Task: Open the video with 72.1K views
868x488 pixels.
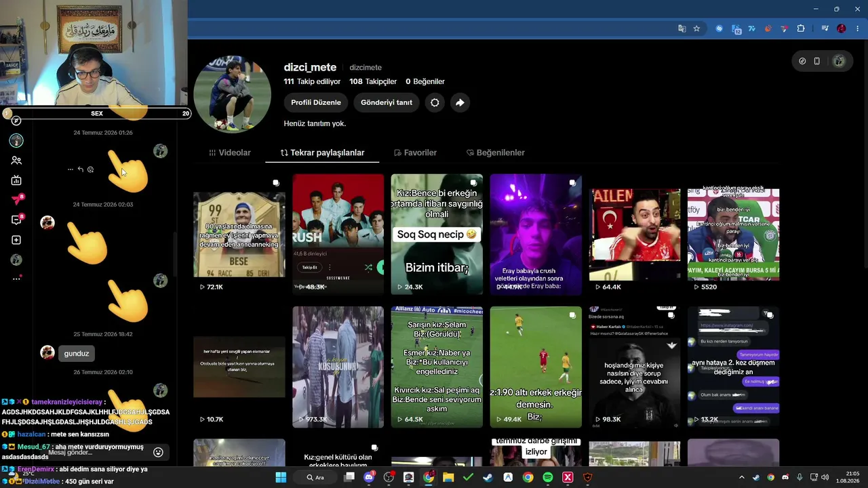Action: pos(239,235)
